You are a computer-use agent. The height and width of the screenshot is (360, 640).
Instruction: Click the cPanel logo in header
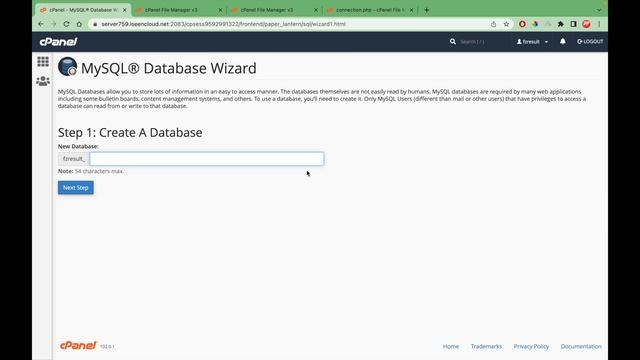point(58,42)
